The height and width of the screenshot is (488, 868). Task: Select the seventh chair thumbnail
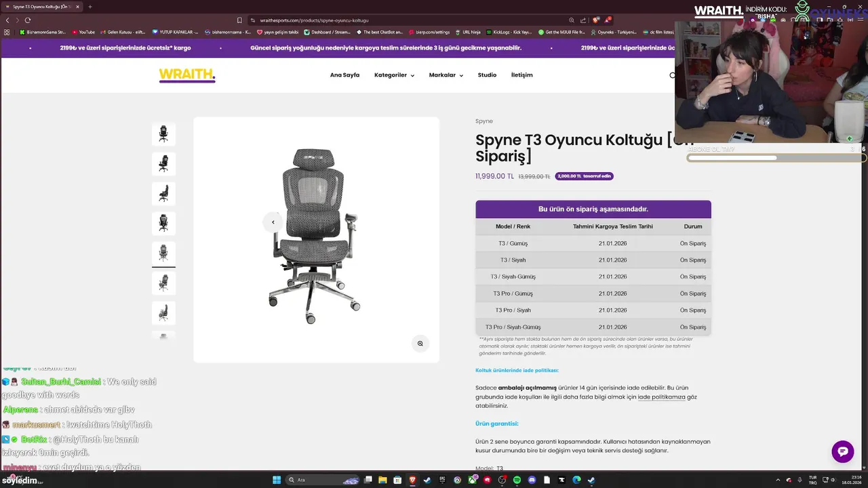163,313
